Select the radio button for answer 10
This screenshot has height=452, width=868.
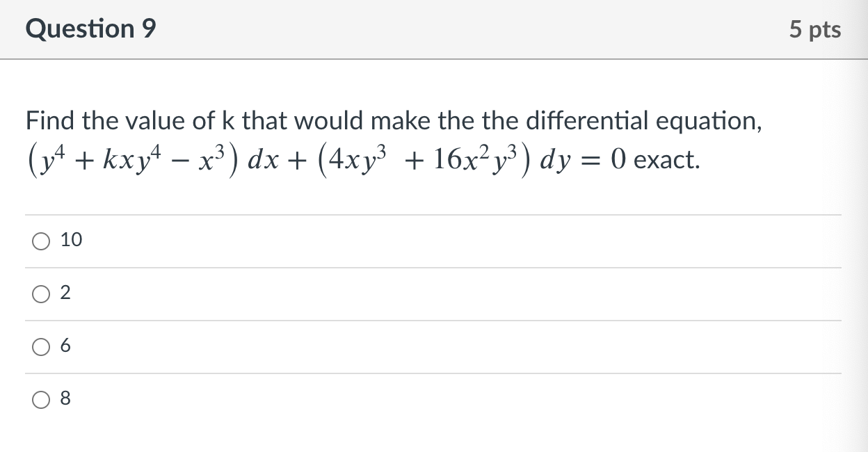pyautogui.click(x=40, y=241)
